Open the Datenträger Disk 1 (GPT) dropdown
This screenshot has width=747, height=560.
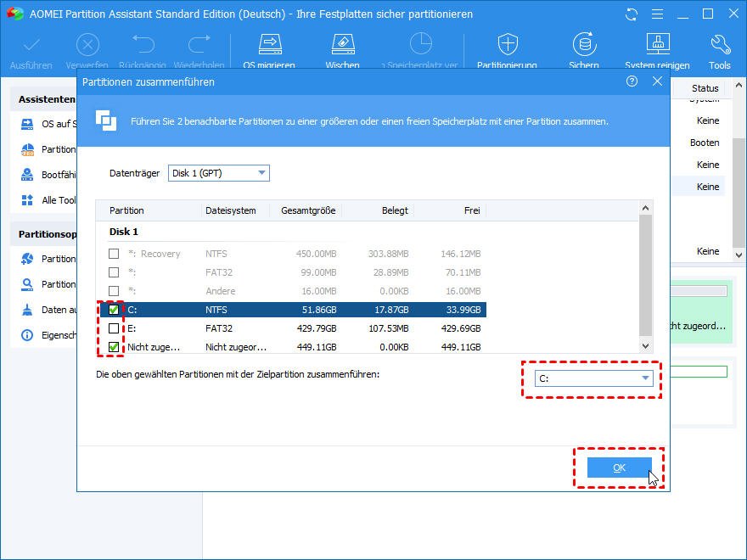coord(219,173)
